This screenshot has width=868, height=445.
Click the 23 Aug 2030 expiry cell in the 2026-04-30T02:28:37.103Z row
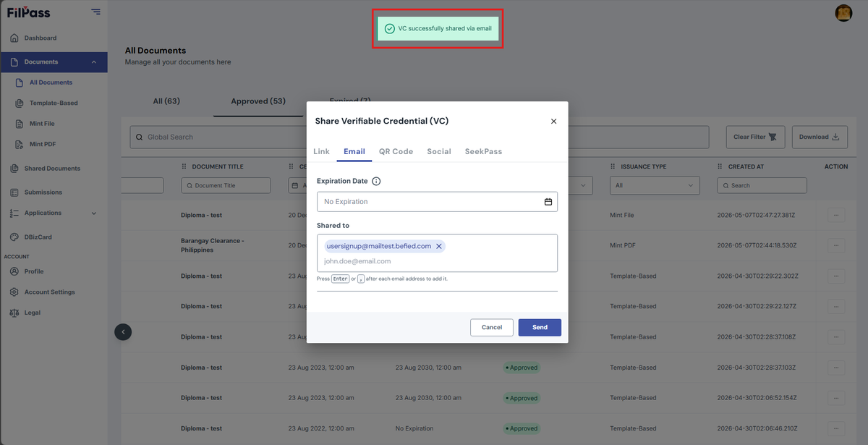(428, 368)
